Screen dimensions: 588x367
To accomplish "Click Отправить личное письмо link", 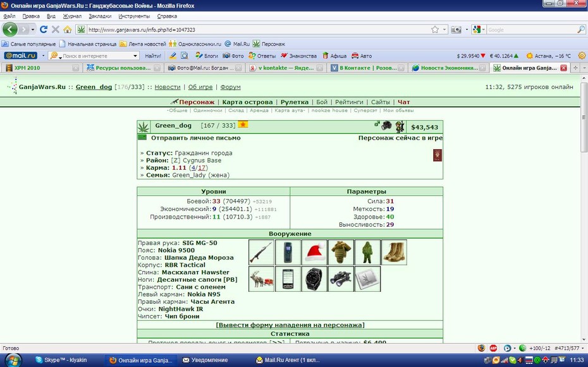I will point(196,138).
